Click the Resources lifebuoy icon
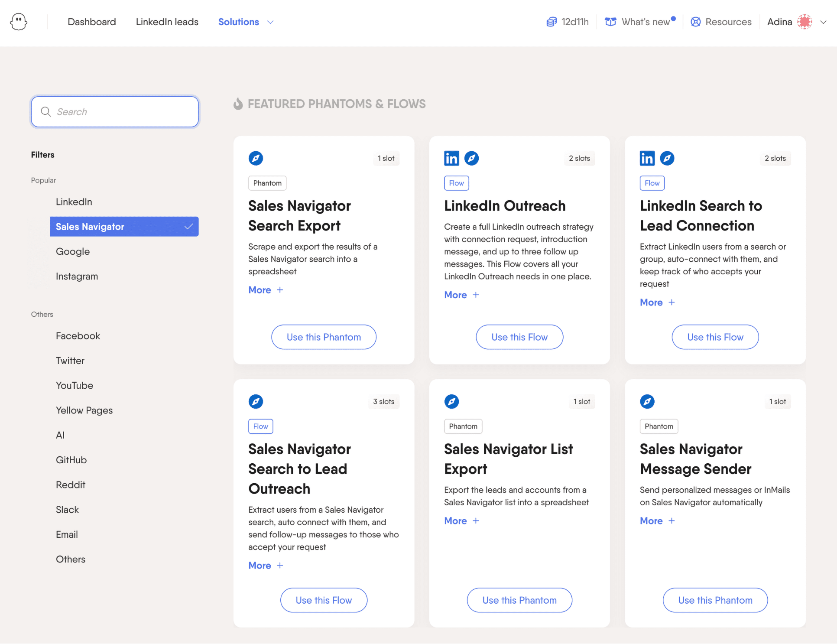 click(x=695, y=22)
